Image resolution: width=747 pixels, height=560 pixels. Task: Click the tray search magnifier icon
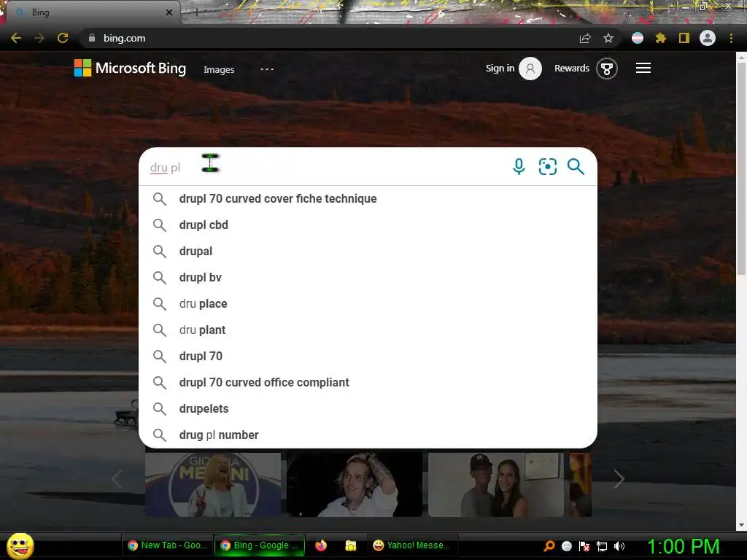point(549,545)
